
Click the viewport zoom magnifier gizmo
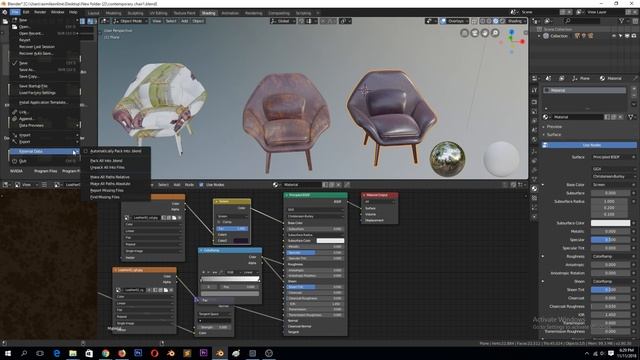[x=495, y=33]
